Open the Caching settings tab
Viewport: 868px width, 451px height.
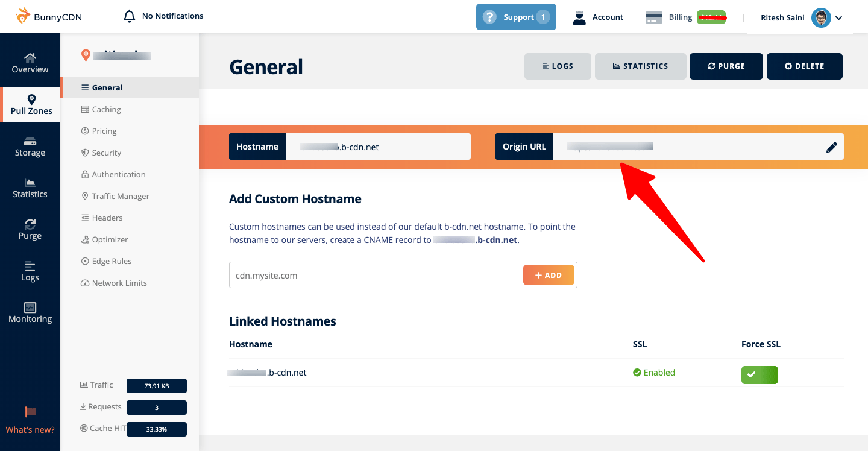click(x=106, y=109)
